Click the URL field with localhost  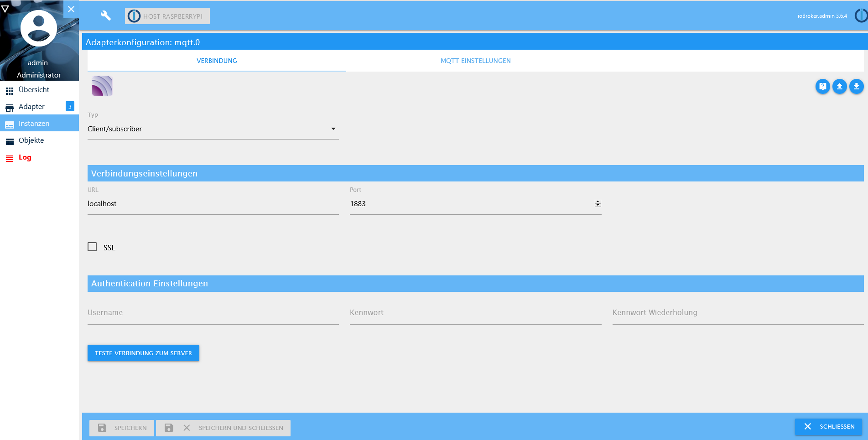coord(213,204)
